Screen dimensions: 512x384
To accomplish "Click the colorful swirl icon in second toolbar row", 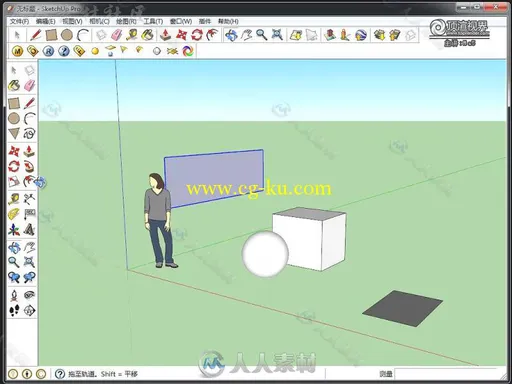I will [x=188, y=51].
